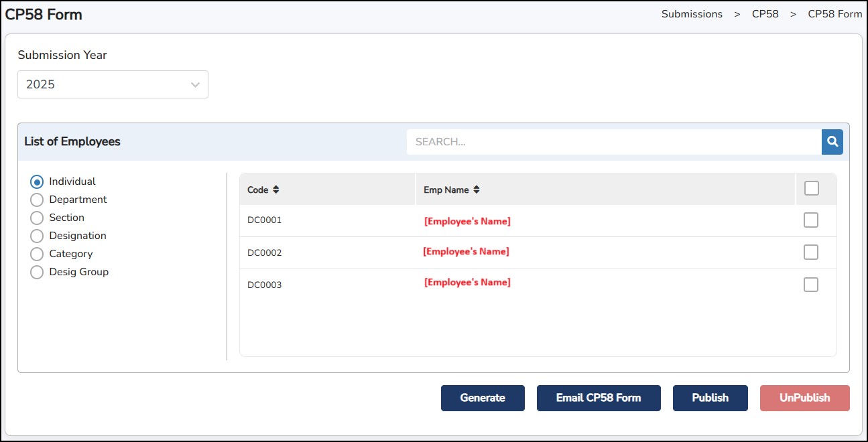Screen dimensions: 868x442
Task: Click the blue search magnifier icon
Action: click(832, 142)
